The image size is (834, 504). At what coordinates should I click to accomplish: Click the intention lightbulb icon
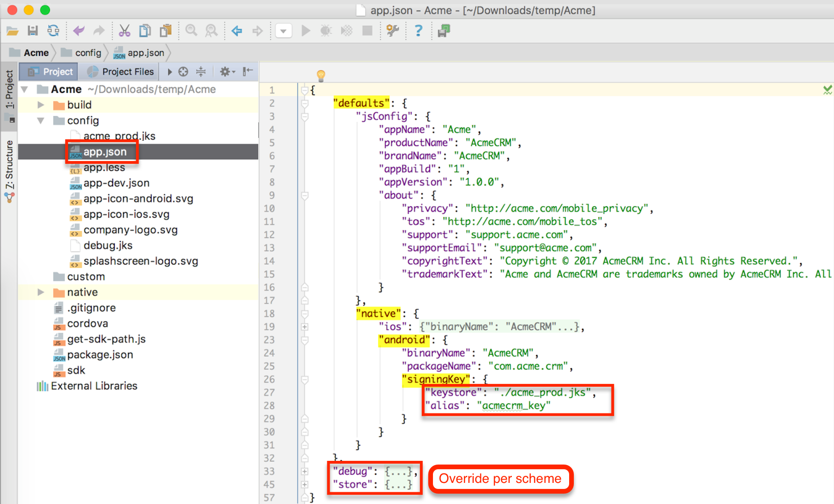(321, 75)
